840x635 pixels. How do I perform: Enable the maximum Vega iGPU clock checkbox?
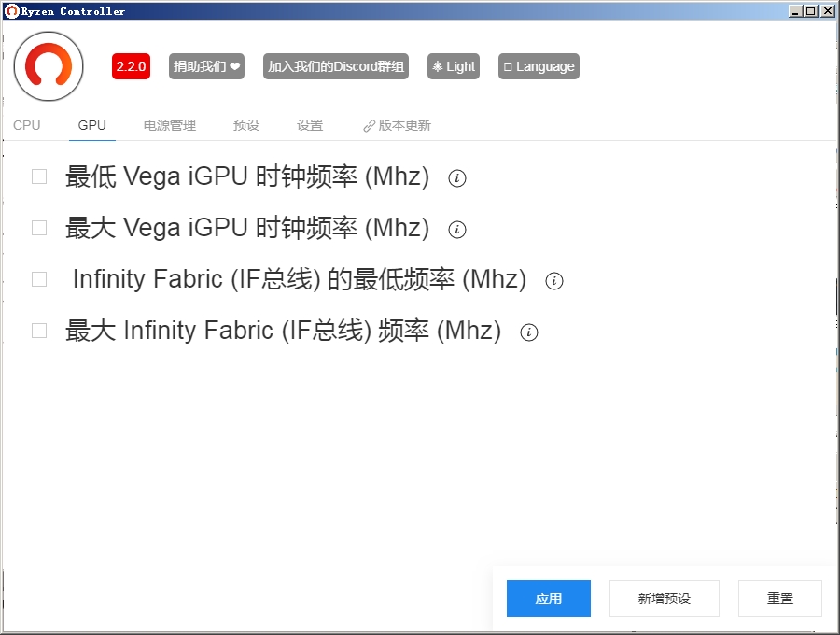point(38,227)
